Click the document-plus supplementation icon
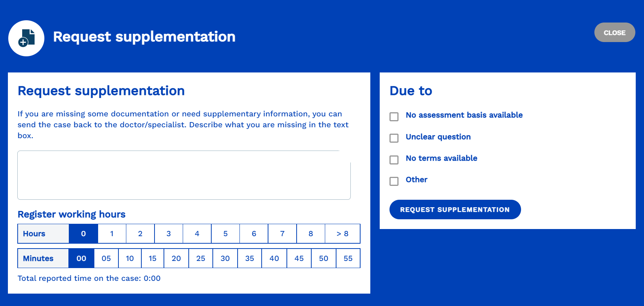 point(26,38)
